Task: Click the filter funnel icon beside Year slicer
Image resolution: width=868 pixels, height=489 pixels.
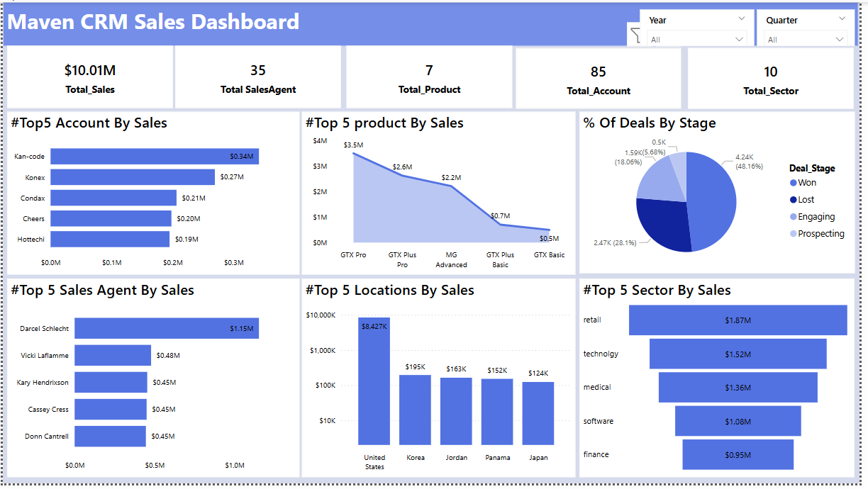Action: pos(635,35)
